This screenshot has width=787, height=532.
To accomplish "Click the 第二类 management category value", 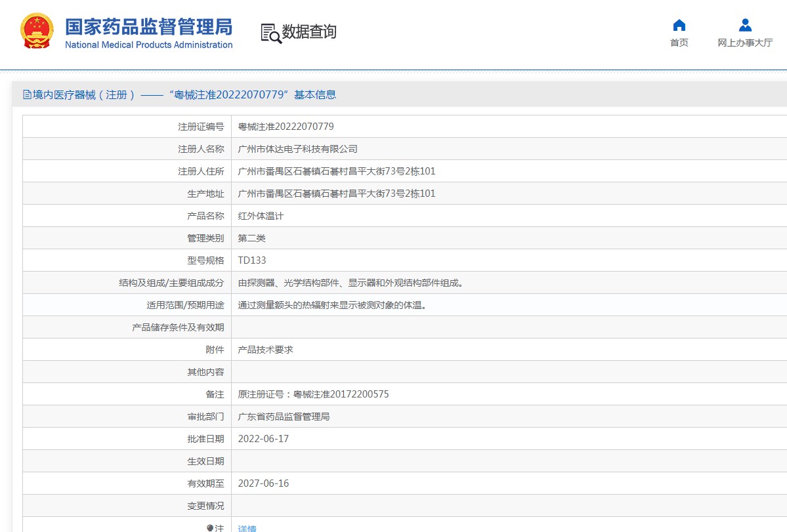I will point(251,238).
